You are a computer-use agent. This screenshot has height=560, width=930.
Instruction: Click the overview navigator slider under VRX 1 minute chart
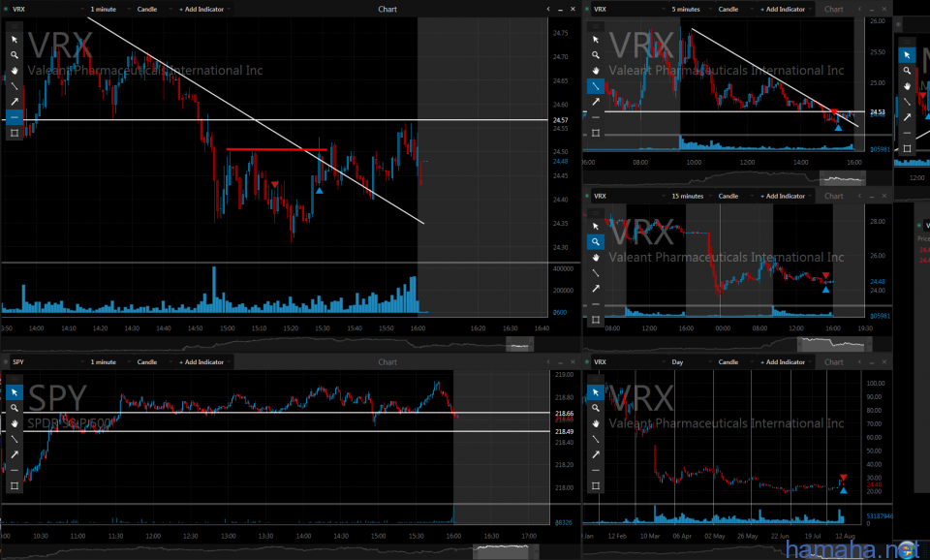click(519, 345)
